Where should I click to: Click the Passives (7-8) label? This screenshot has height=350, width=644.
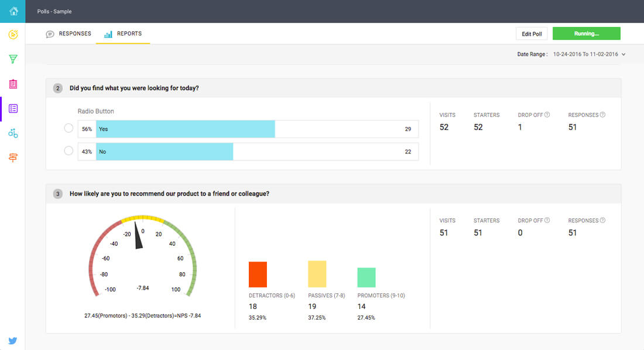[327, 296]
